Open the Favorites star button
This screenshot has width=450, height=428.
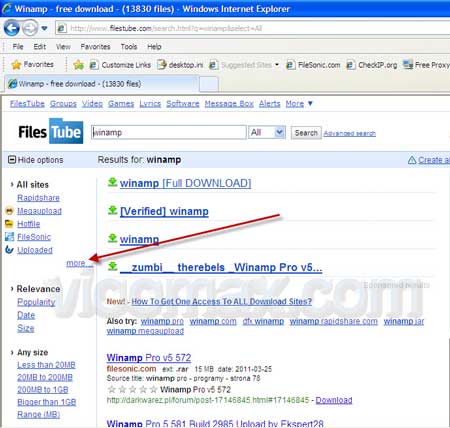(x=32, y=64)
